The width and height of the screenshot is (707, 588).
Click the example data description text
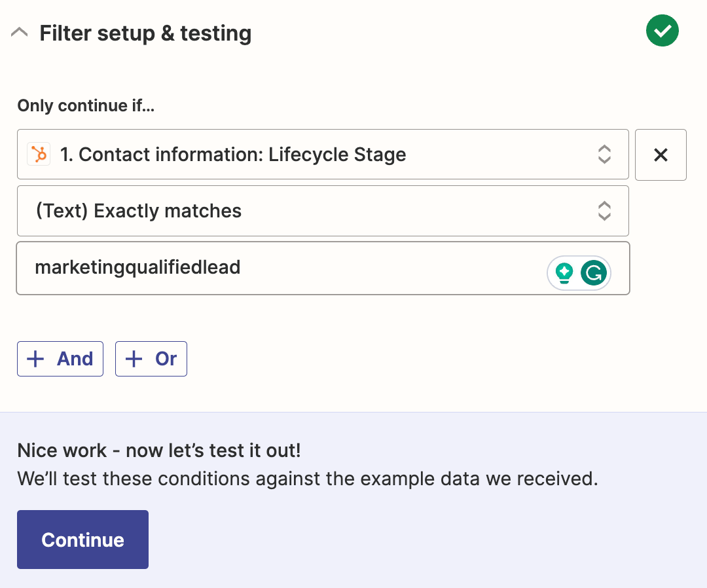pos(308,479)
